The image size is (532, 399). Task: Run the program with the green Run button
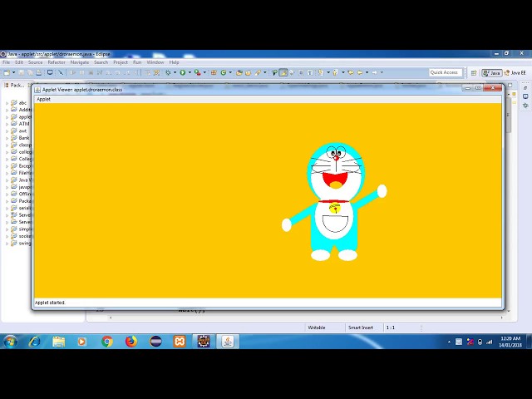[x=183, y=72]
